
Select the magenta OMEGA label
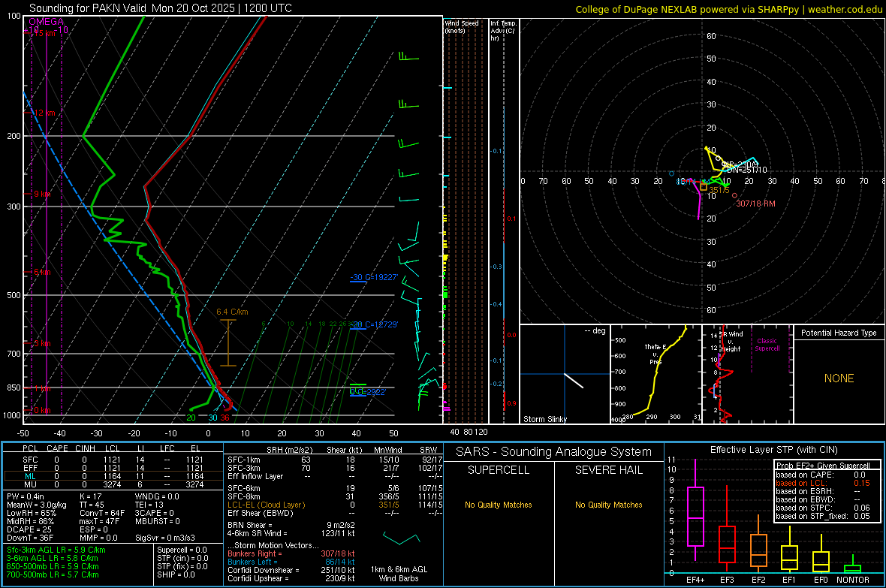pyautogui.click(x=47, y=22)
